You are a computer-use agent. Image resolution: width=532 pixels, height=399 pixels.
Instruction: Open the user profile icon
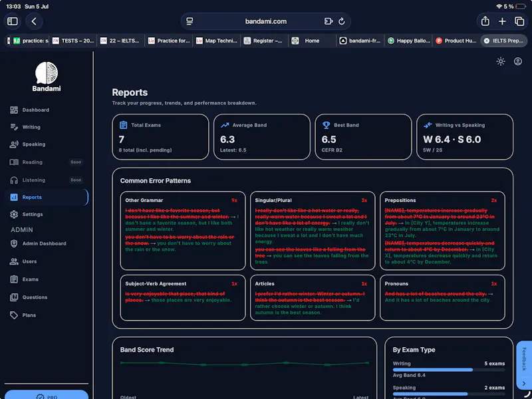pyautogui.click(x=518, y=61)
